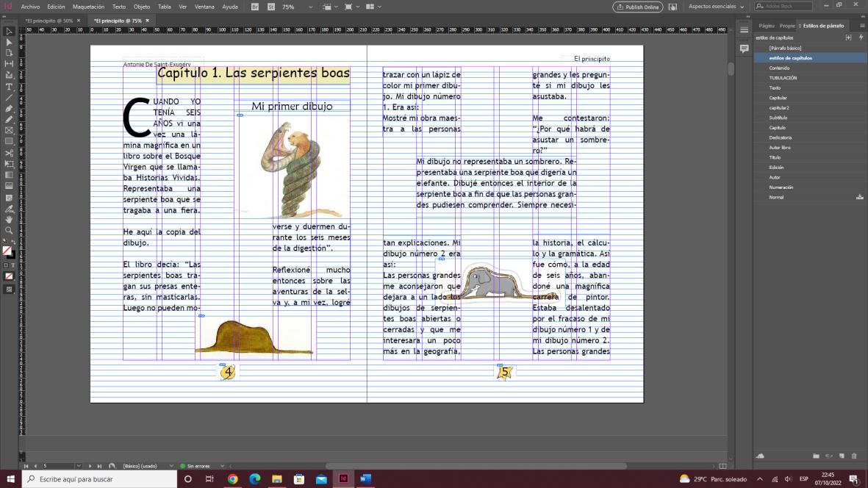Go to the first page button
This screenshot has width=868, height=488.
click(x=26, y=466)
